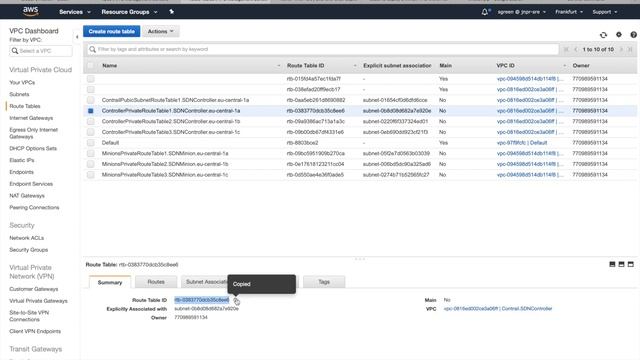The image size is (640, 360).
Task: Focus the route table search filter field
Action: (x=322, y=49)
